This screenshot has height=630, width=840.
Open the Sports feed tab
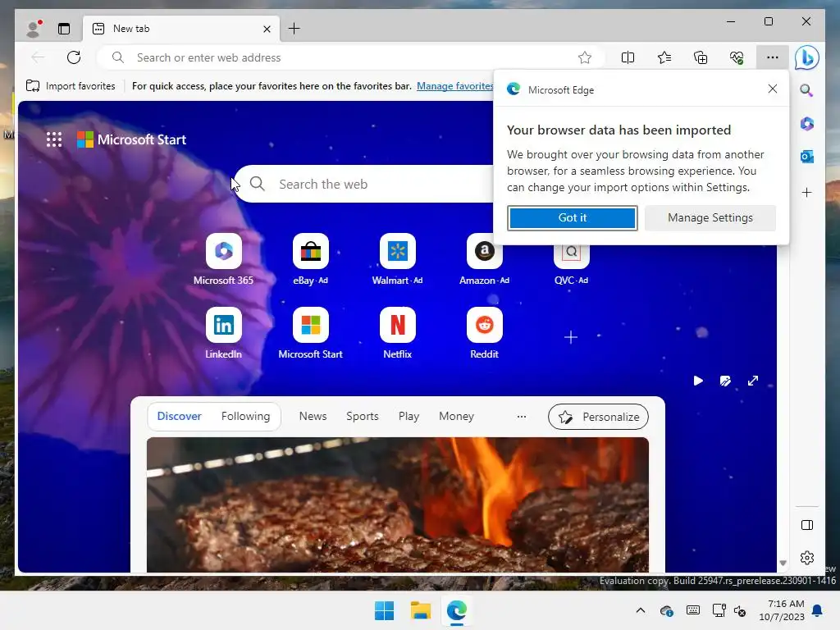362,416
